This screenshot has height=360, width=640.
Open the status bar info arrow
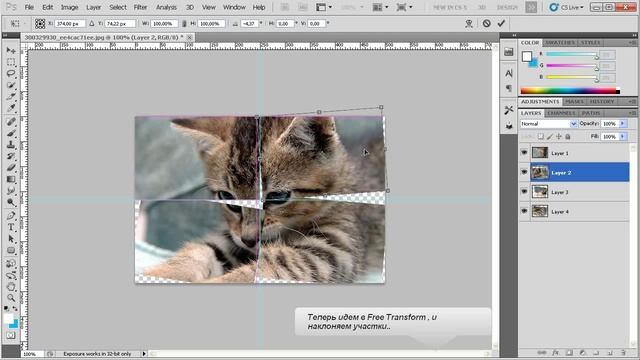(x=144, y=354)
